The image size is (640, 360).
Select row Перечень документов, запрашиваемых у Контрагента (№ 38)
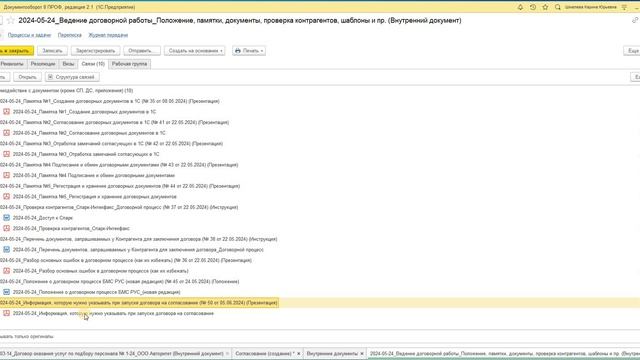click(x=139, y=239)
